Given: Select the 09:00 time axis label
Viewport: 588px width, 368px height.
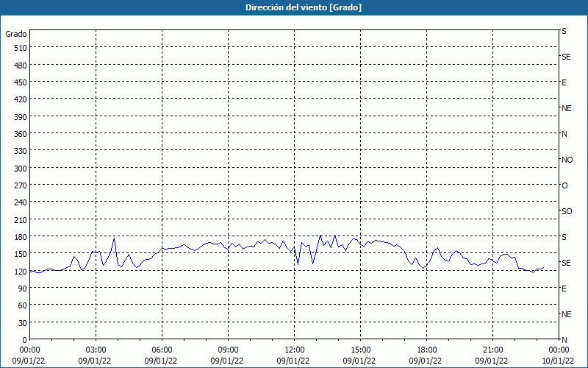Looking at the screenshot, I should pos(228,350).
